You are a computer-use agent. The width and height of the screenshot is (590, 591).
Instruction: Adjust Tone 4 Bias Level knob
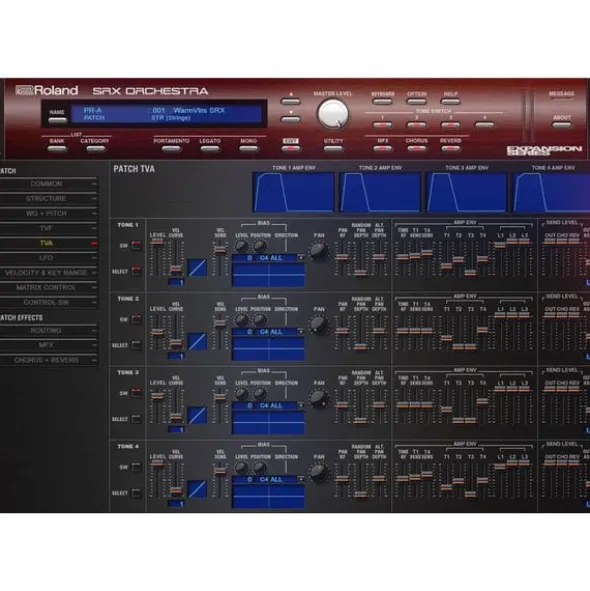click(242, 468)
